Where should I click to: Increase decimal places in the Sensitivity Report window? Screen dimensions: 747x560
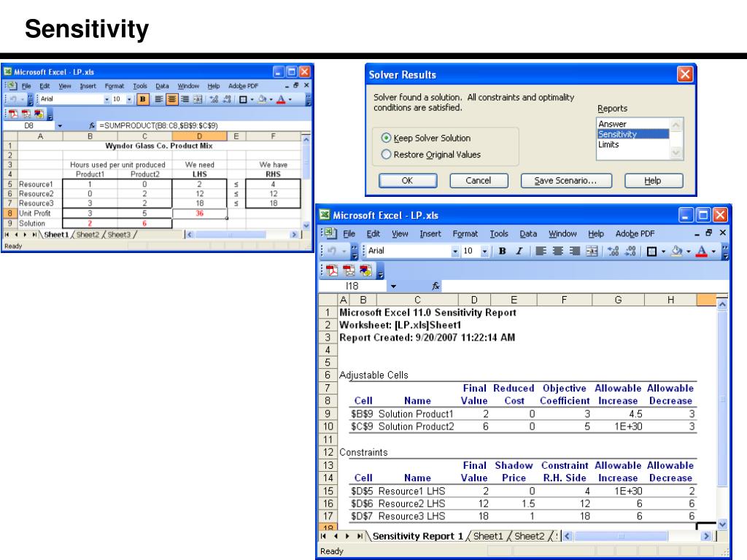(x=613, y=251)
